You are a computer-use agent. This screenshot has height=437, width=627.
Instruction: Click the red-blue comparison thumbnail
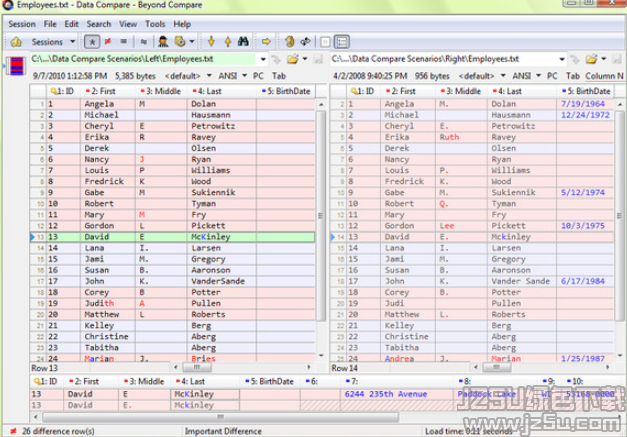tap(17, 66)
